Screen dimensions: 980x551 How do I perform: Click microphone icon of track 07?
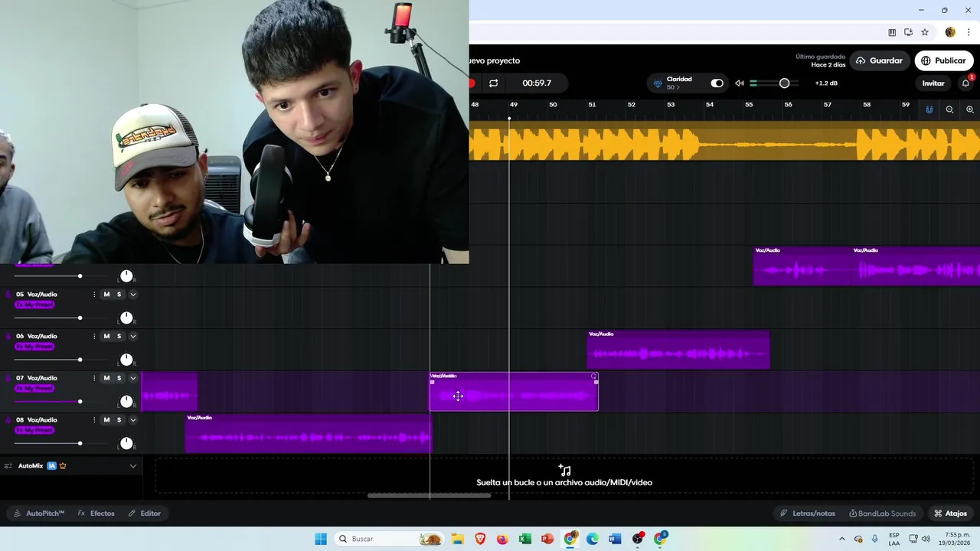point(8,378)
